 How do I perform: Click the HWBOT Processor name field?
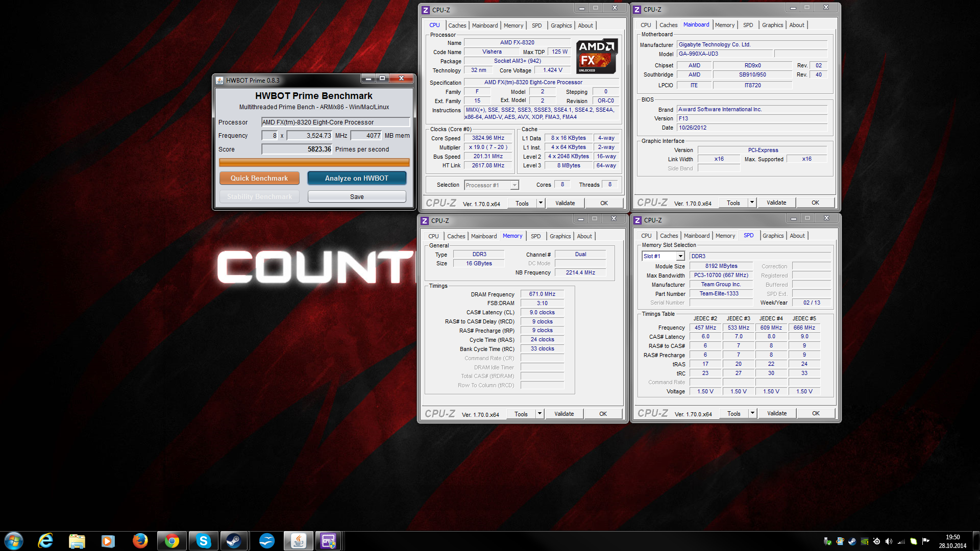[335, 122]
